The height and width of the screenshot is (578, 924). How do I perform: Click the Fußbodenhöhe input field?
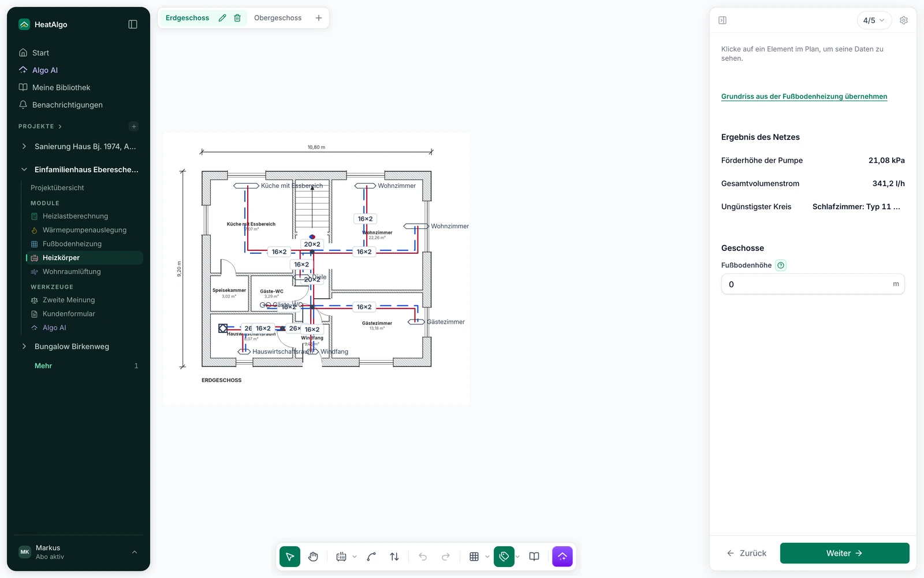[x=813, y=284]
